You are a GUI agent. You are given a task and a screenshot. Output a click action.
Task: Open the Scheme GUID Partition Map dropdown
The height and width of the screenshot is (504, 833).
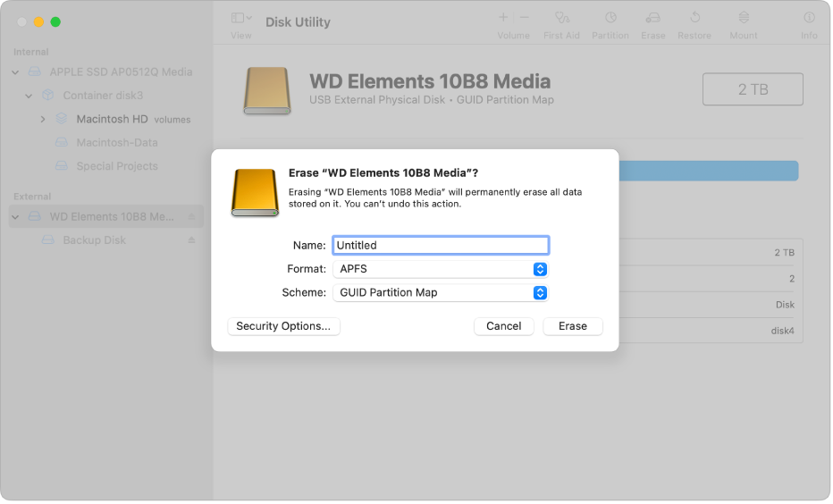(x=441, y=293)
